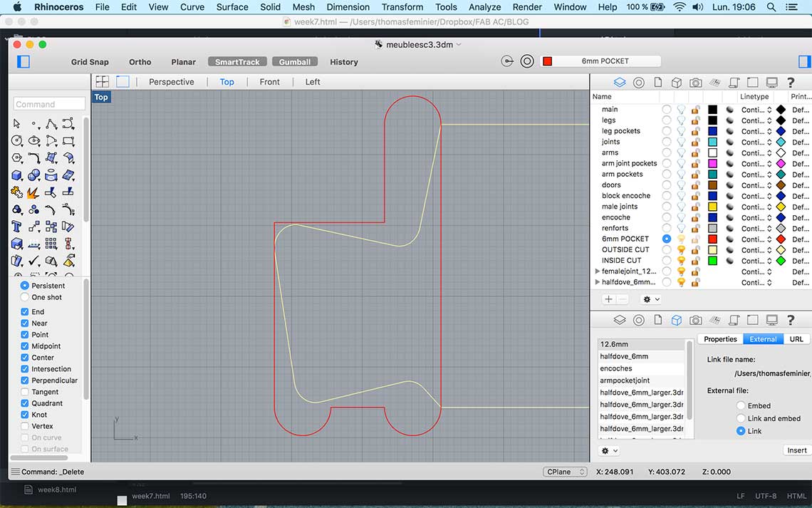This screenshot has height=508, width=812.
Task: Change the arm joint pockets magenta swatch
Action: (x=712, y=164)
